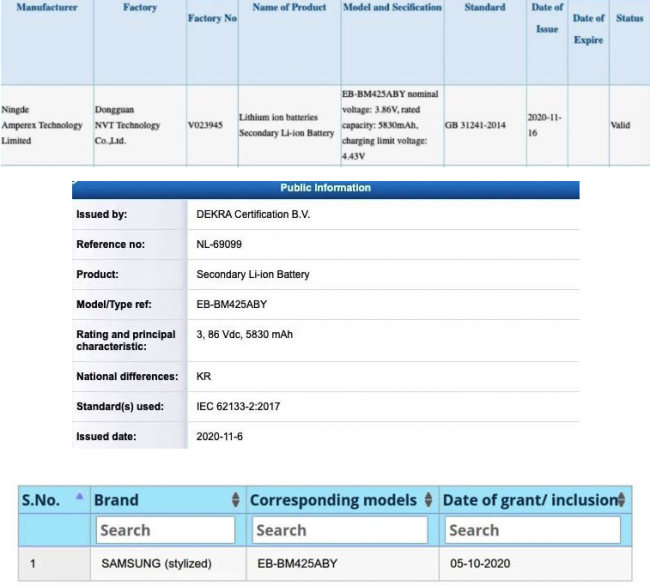Click the Factory No column header
The width and height of the screenshot is (650, 586).
tap(212, 19)
